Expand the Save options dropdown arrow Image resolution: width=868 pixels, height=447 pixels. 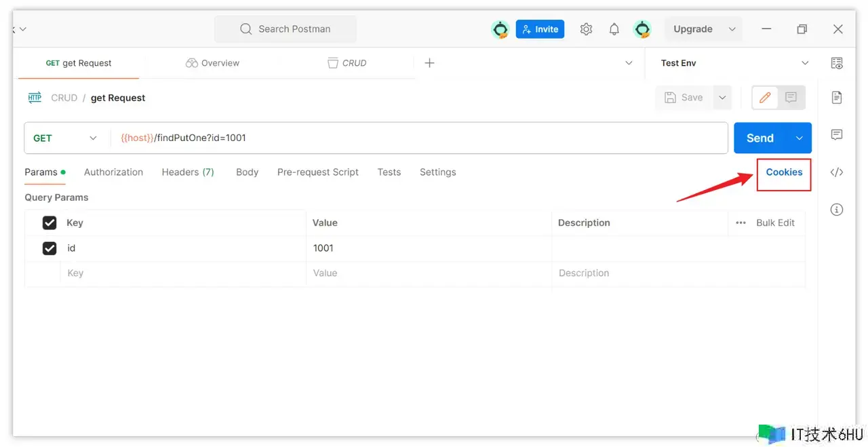click(x=723, y=98)
